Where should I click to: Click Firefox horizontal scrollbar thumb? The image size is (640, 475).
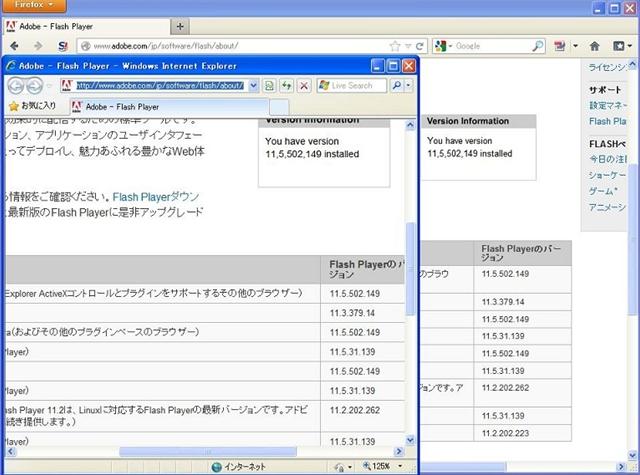click(463, 466)
